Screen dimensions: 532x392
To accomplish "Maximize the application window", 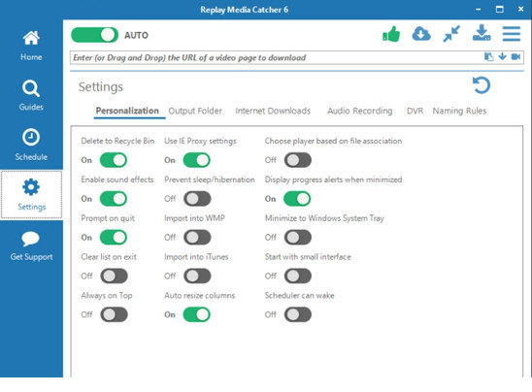I will coord(499,9).
